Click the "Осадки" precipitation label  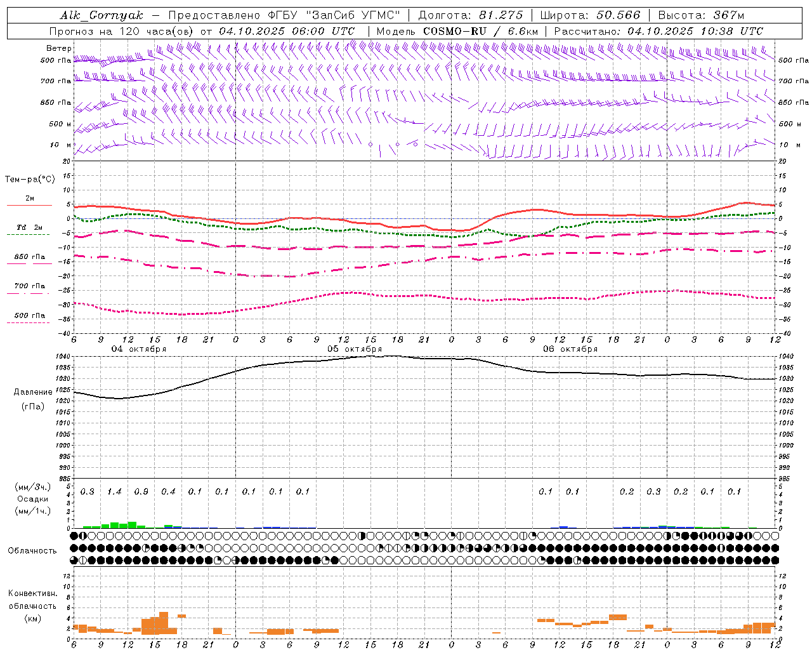click(x=33, y=499)
